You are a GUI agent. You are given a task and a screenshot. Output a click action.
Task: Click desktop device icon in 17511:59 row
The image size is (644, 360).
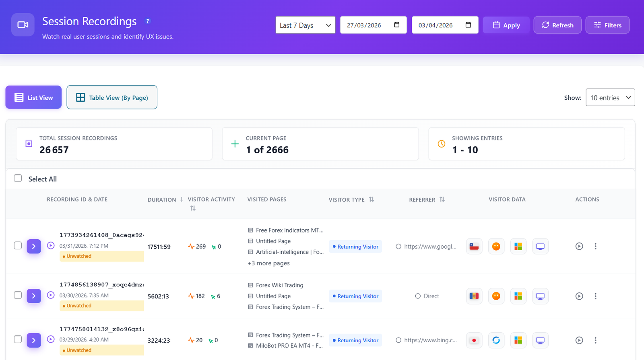click(x=540, y=246)
